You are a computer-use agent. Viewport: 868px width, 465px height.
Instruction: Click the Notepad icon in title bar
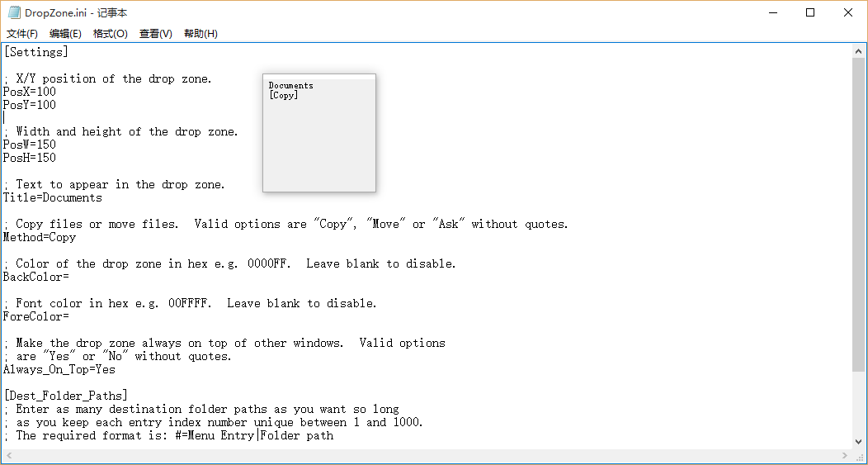(x=14, y=12)
